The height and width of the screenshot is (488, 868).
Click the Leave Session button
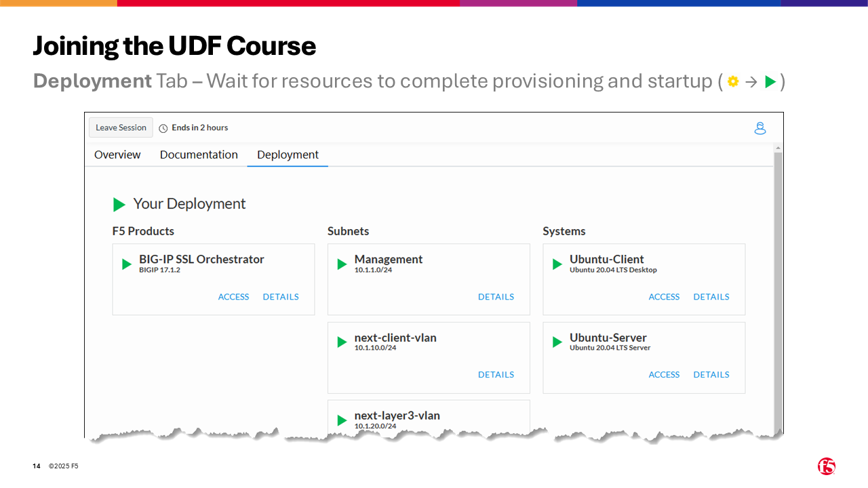pyautogui.click(x=121, y=127)
